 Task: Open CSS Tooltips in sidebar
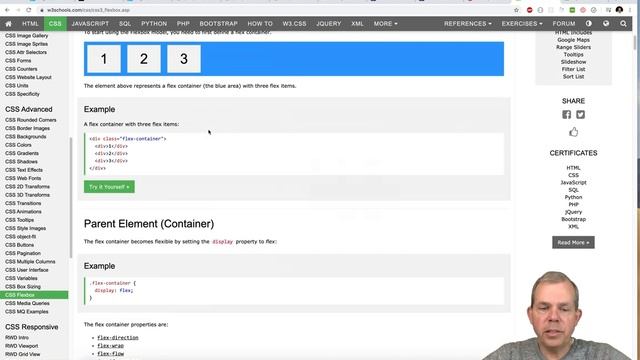(x=20, y=220)
